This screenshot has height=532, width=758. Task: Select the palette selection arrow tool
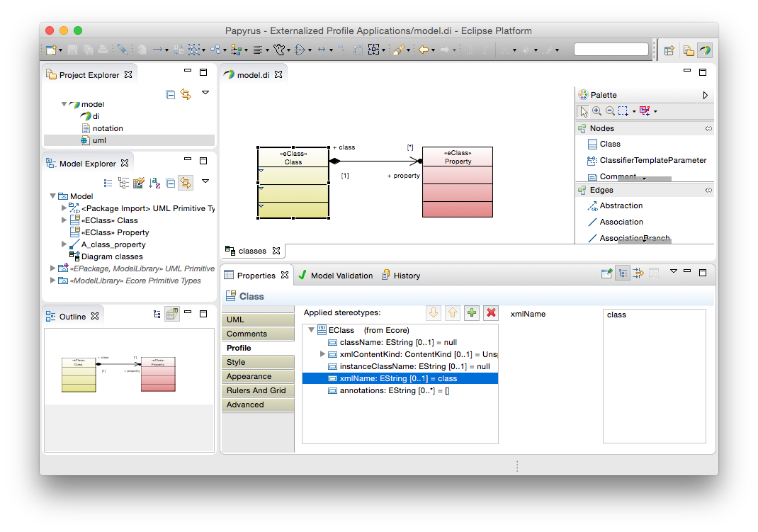[584, 112]
